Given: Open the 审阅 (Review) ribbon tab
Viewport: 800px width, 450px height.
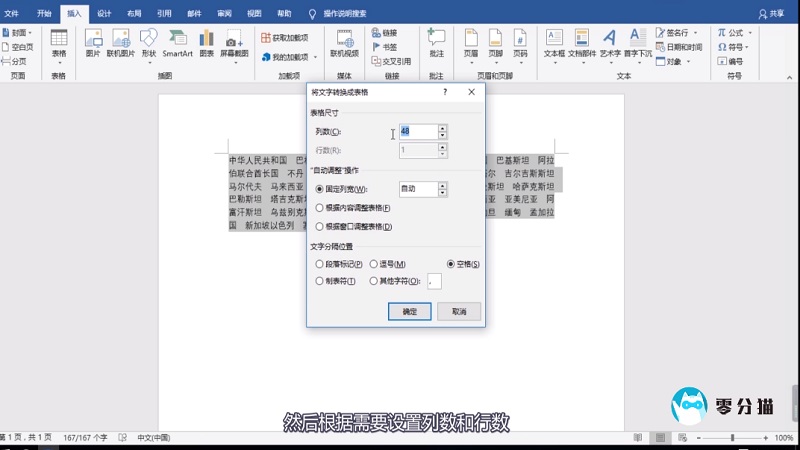Looking at the screenshot, I should click(x=224, y=13).
